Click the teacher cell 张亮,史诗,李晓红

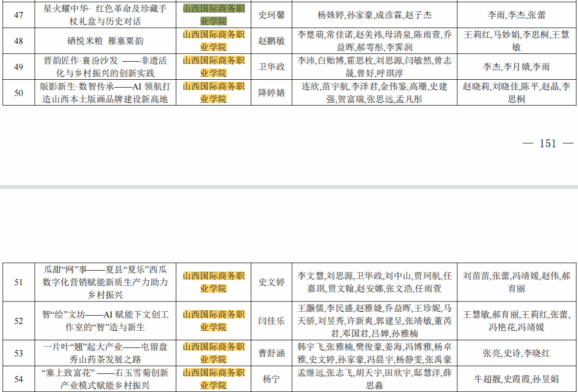click(x=516, y=353)
